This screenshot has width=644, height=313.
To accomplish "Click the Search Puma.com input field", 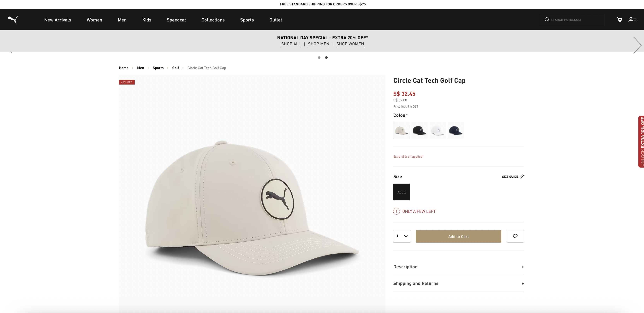I will 575,20.
